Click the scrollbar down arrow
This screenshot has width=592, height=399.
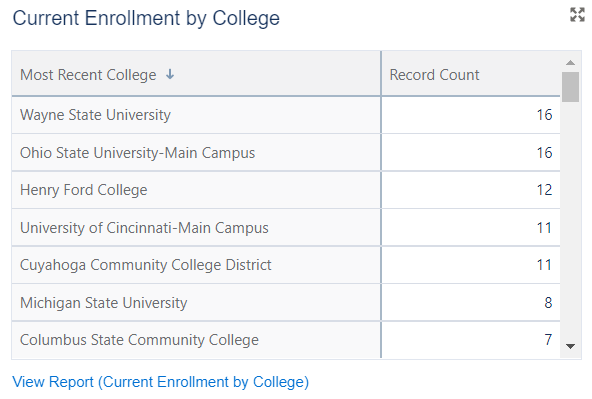tap(570, 346)
